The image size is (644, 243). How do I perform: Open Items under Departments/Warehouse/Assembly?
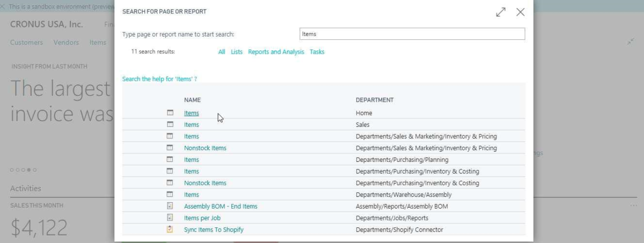pyautogui.click(x=191, y=195)
